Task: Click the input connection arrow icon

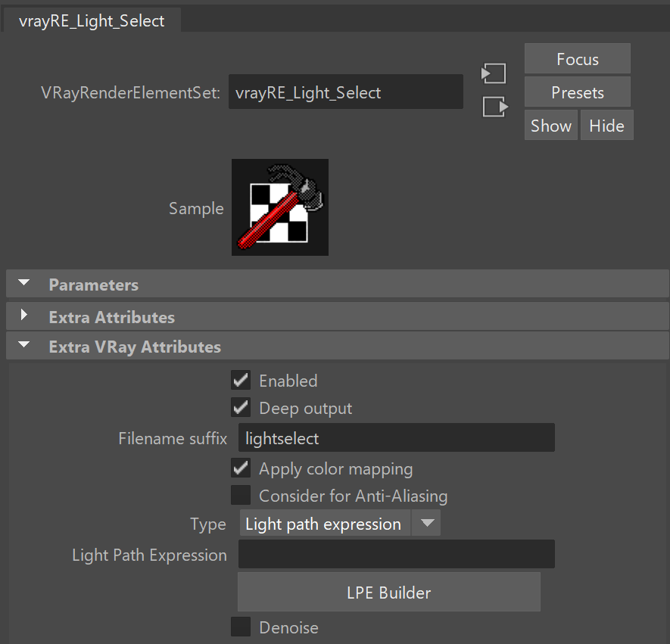Action: click(x=494, y=73)
